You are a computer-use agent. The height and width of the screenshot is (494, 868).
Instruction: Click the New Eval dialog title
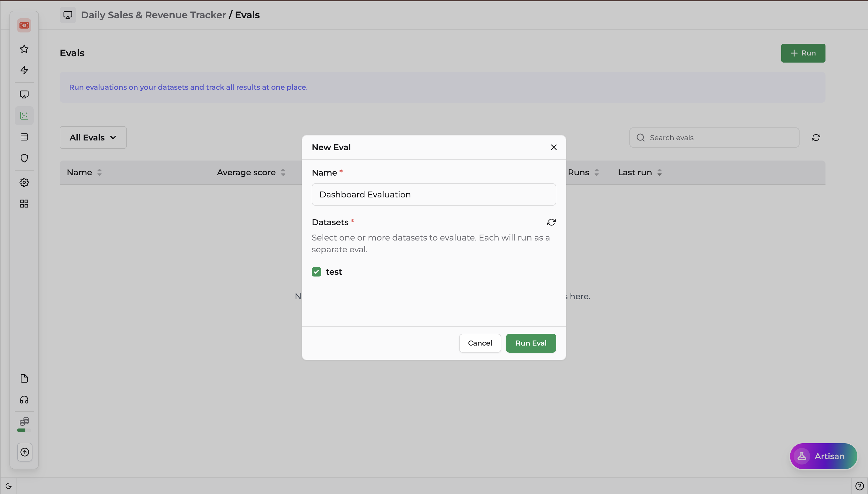click(x=331, y=147)
